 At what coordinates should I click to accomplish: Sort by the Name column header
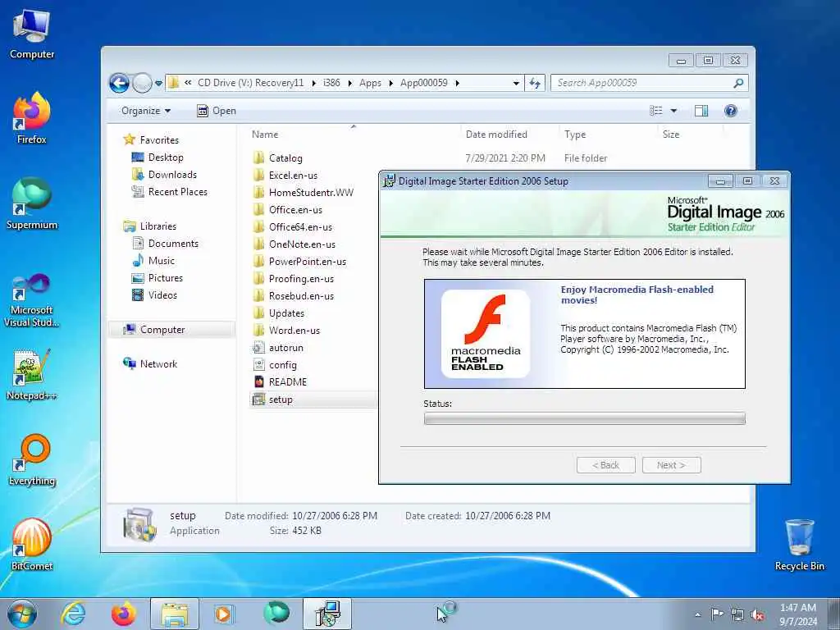coord(354,135)
